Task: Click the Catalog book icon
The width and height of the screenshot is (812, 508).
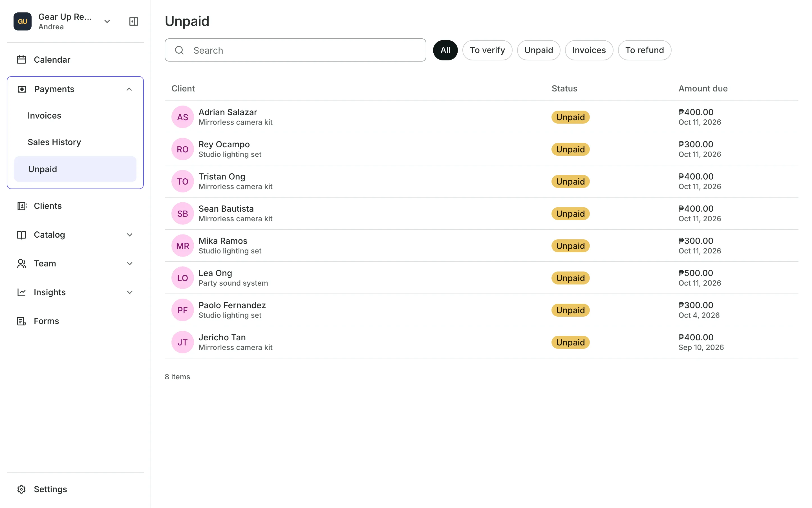Action: coord(21,235)
